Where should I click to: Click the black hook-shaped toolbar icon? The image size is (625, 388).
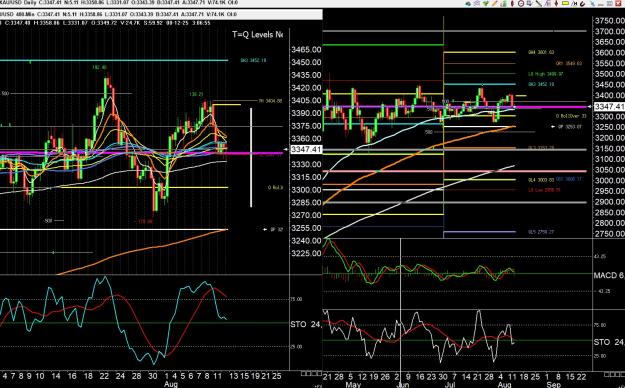(x=583, y=4)
